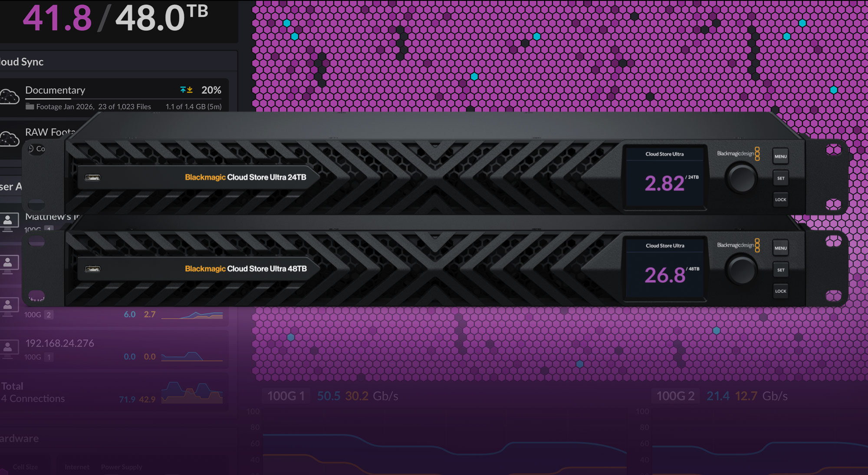Select the rotary knob on 48TB unit

[741, 270]
